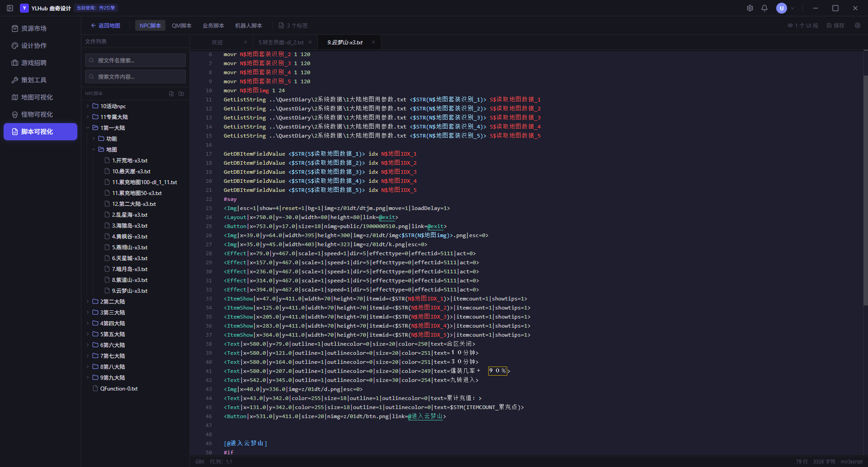Image resolution: width=868 pixels, height=467 pixels.
Task: Click the 返回地图 button
Action: [x=105, y=26]
